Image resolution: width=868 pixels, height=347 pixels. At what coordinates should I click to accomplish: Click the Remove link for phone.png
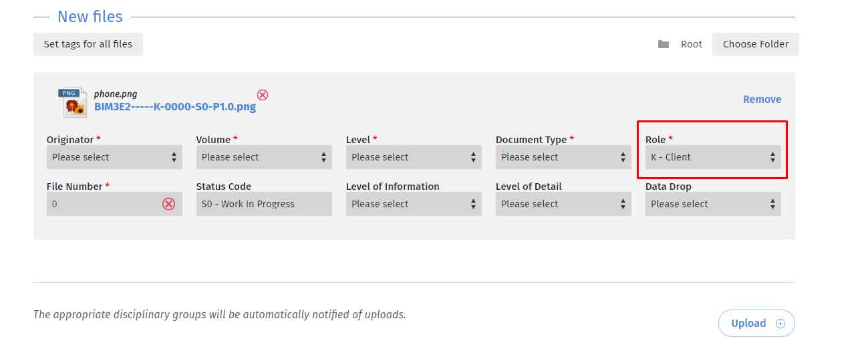tap(762, 99)
